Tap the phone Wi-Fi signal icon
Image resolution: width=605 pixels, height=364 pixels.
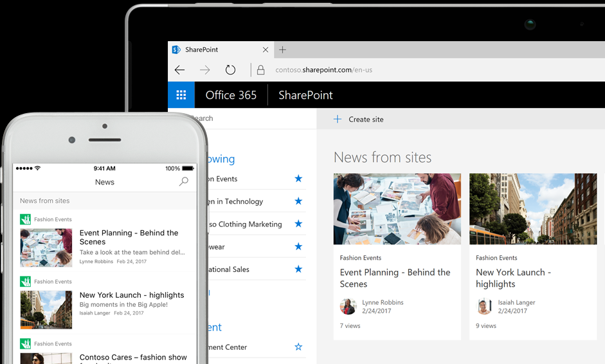tap(37, 168)
